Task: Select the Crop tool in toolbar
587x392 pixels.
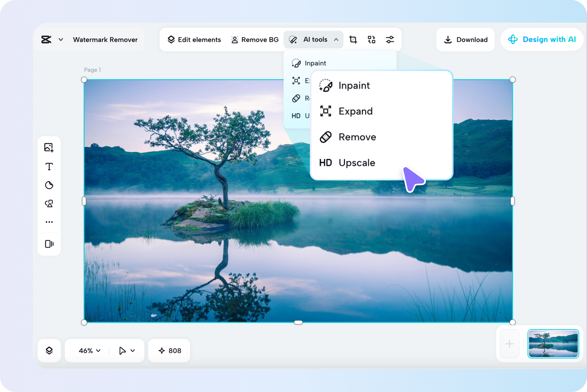Action: [353, 39]
